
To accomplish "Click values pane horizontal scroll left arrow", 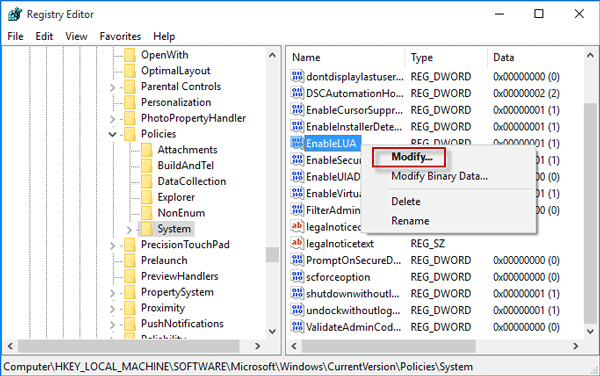I will [294, 346].
